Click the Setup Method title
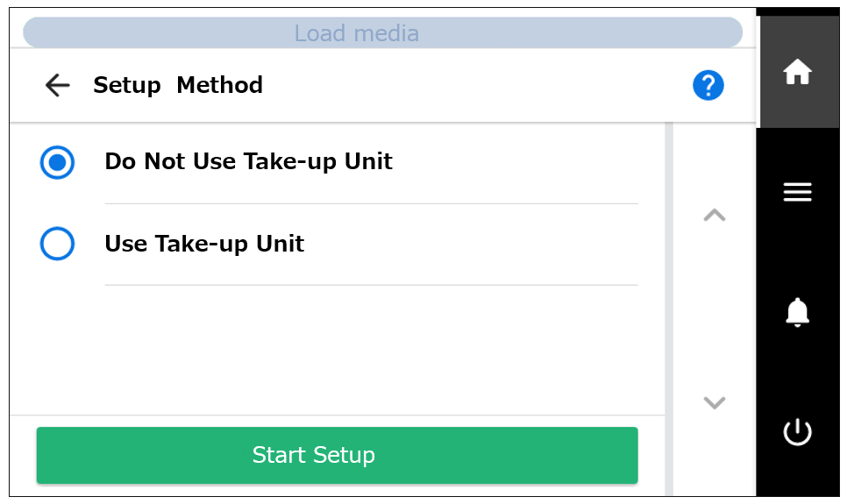 [x=178, y=85]
